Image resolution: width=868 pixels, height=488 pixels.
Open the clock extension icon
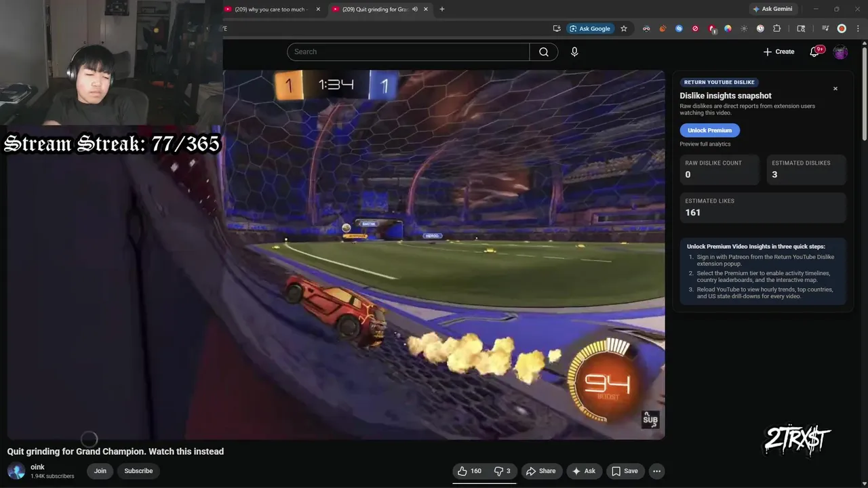click(760, 28)
